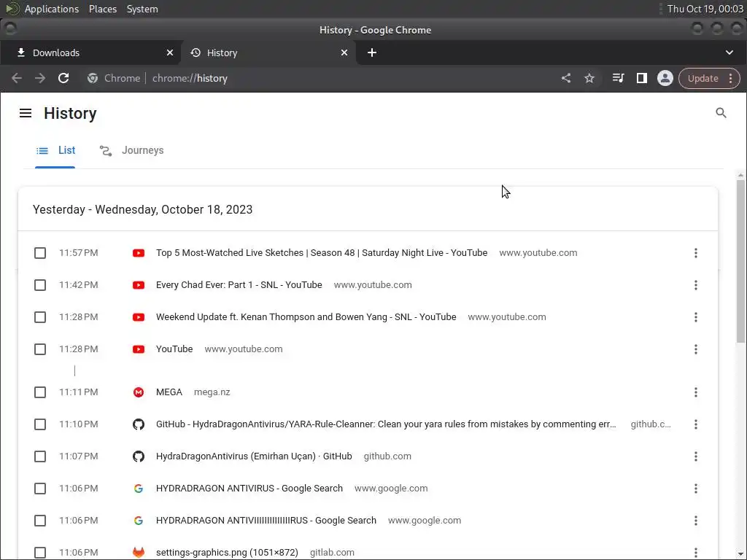Expand the tab search dropdown arrow
Viewport: 747px width, 560px height.
click(729, 52)
